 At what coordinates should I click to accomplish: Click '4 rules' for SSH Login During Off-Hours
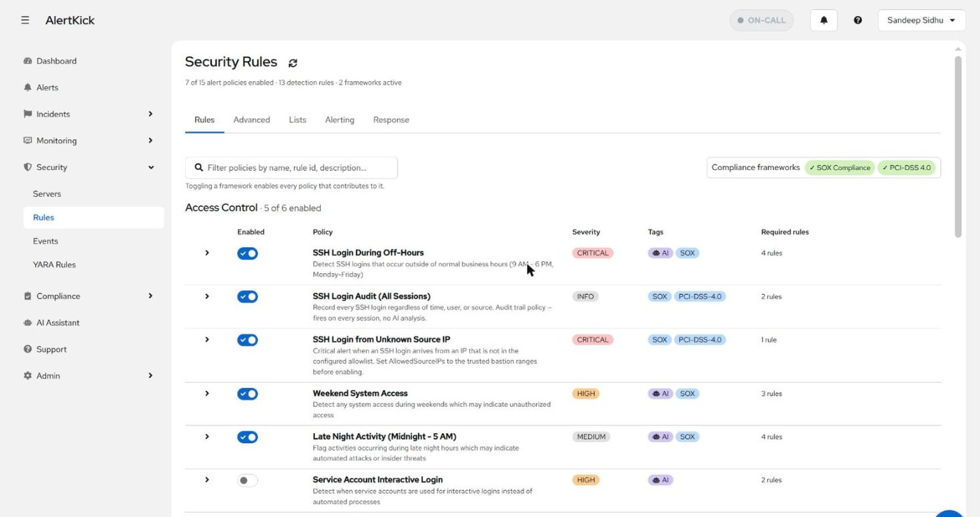pyautogui.click(x=771, y=253)
